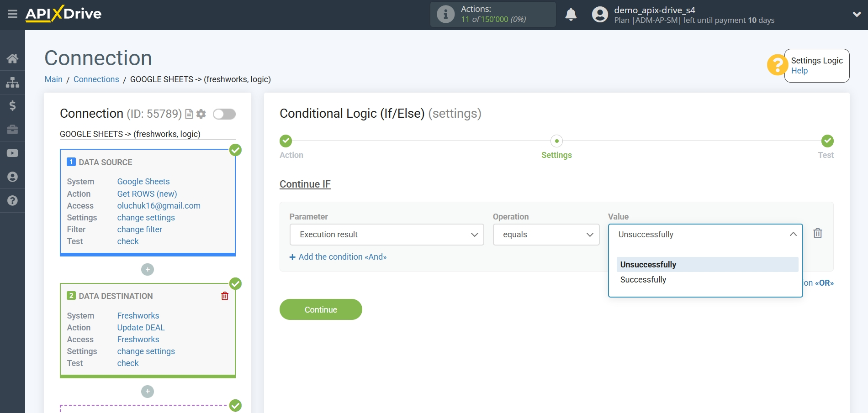Open Google Sheets system link
Screen dimensions: 868x413
point(143,182)
